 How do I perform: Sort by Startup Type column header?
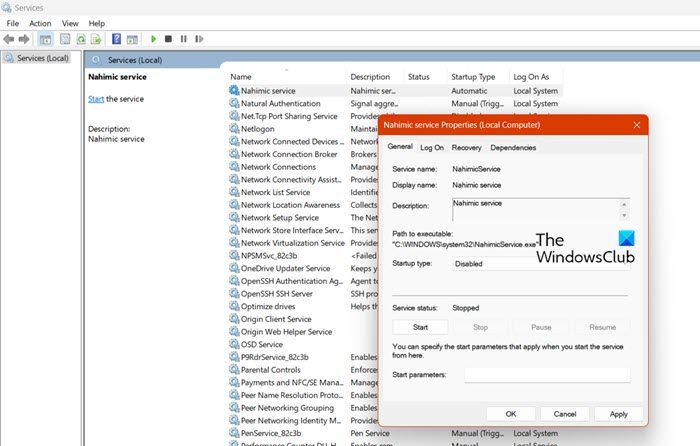tap(473, 77)
